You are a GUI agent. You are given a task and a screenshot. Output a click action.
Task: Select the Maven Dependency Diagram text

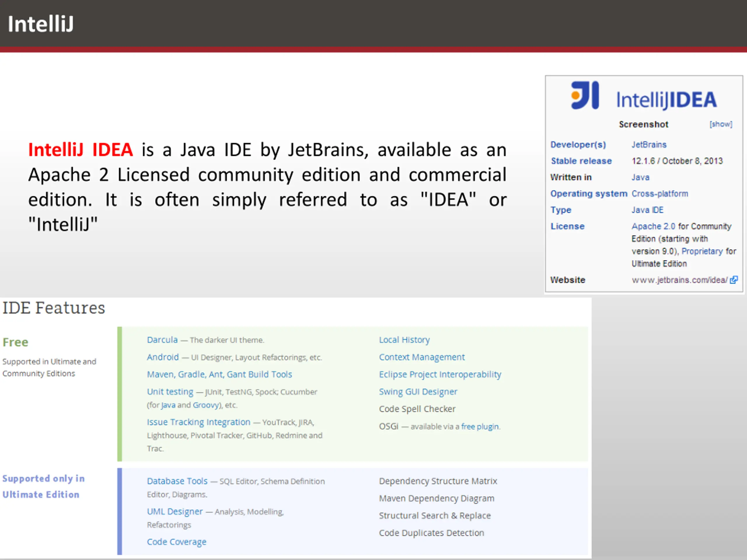click(x=436, y=498)
